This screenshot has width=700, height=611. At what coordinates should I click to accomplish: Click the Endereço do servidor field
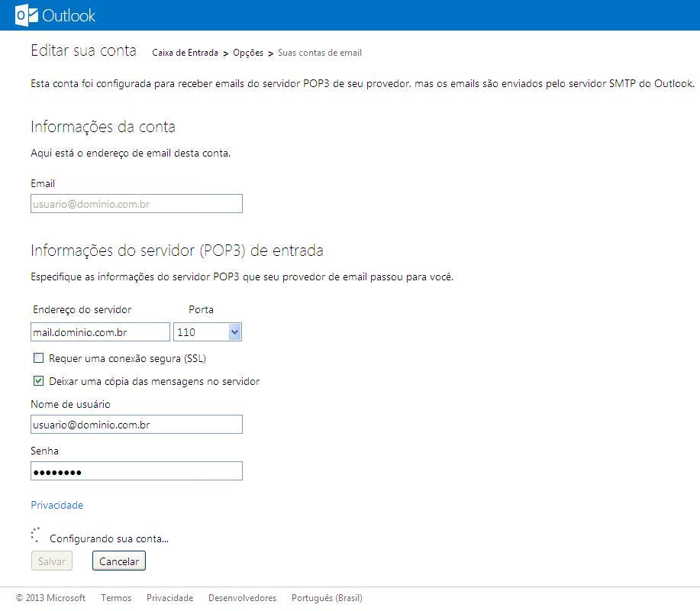(x=101, y=332)
